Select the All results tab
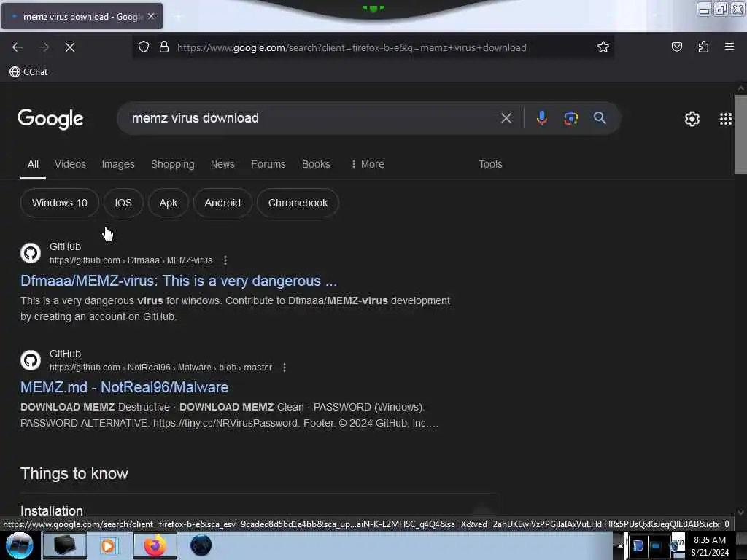Image resolution: width=747 pixels, height=560 pixels. pos(33,164)
